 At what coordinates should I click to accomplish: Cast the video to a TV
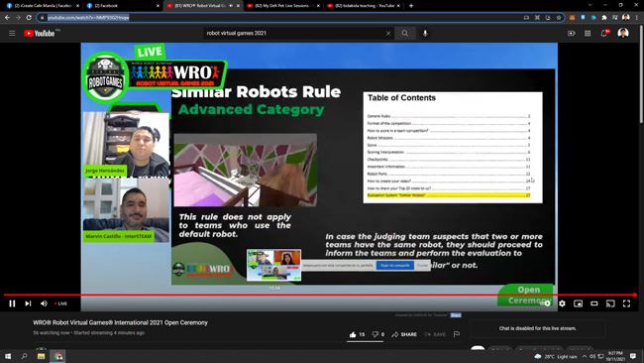tap(610, 303)
